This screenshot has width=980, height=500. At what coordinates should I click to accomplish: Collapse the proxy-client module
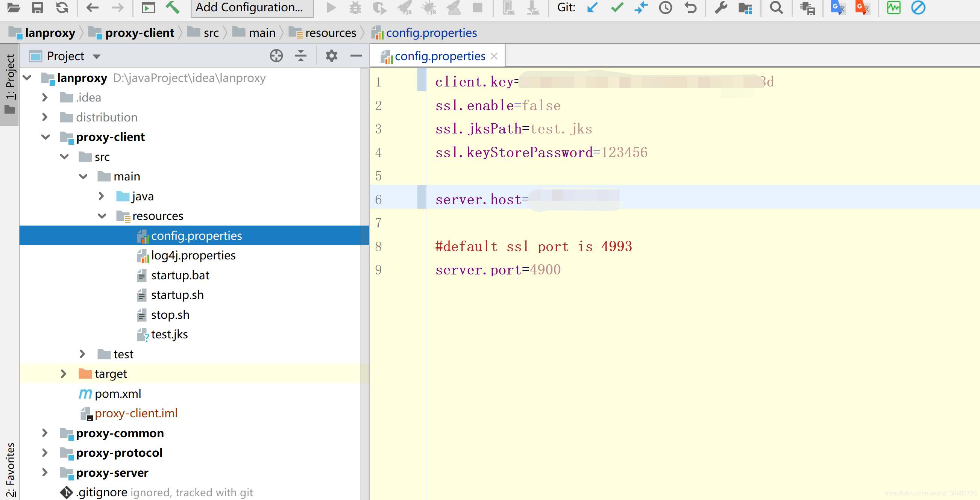[x=45, y=137]
